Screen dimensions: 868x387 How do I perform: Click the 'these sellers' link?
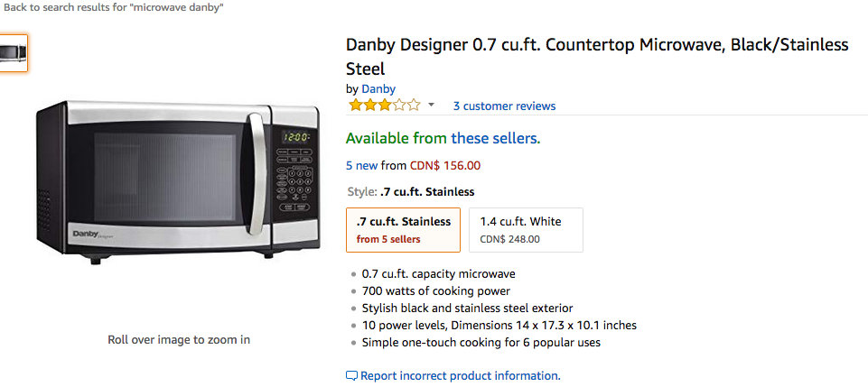pos(494,138)
